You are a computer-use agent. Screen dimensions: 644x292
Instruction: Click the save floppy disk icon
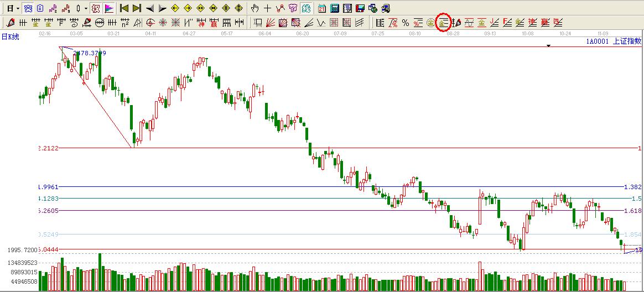pyautogui.click(x=360, y=8)
